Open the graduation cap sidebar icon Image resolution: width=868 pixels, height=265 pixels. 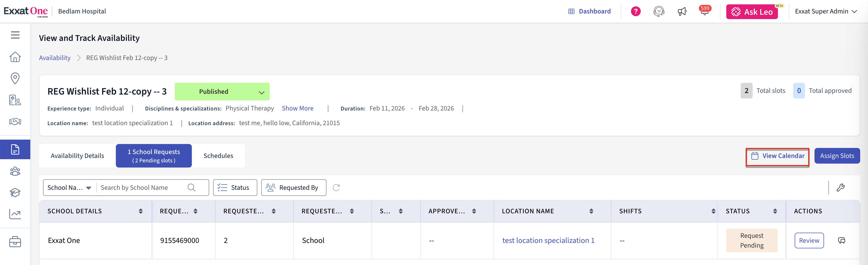[x=15, y=193]
